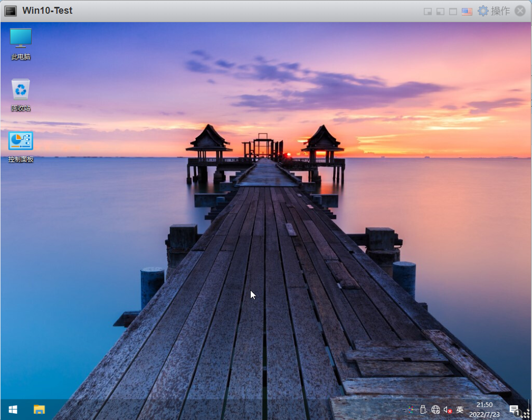Open the notification center icon
Viewport: 532px width, 420px height.
(515, 410)
